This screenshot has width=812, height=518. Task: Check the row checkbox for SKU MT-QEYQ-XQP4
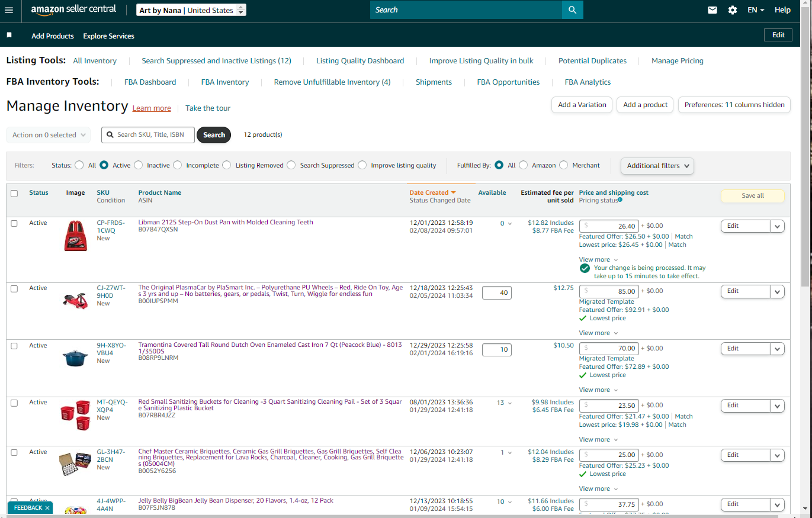click(x=14, y=403)
